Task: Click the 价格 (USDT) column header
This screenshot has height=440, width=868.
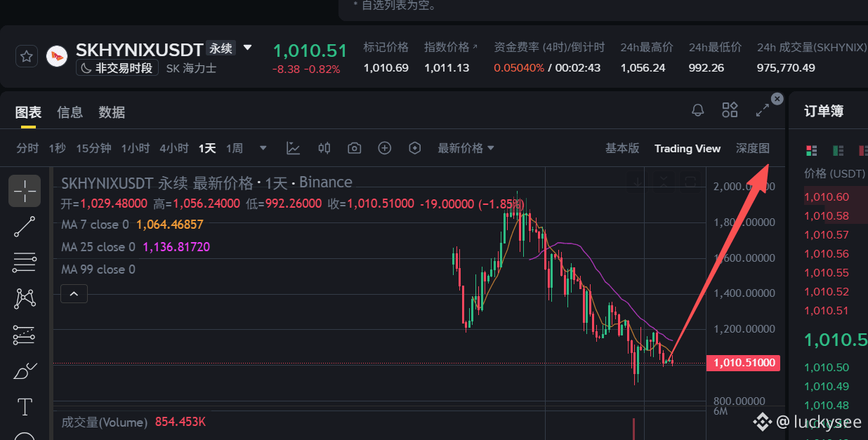Action: point(835,173)
